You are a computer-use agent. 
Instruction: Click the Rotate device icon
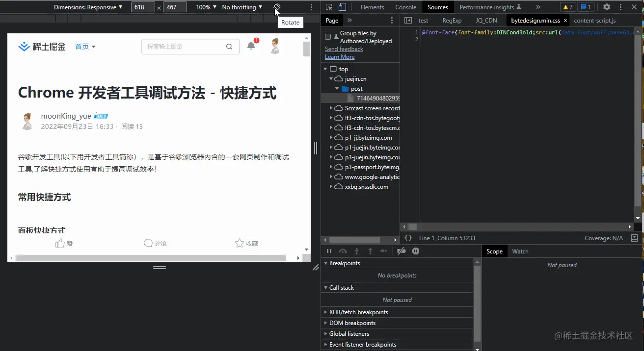[277, 7]
